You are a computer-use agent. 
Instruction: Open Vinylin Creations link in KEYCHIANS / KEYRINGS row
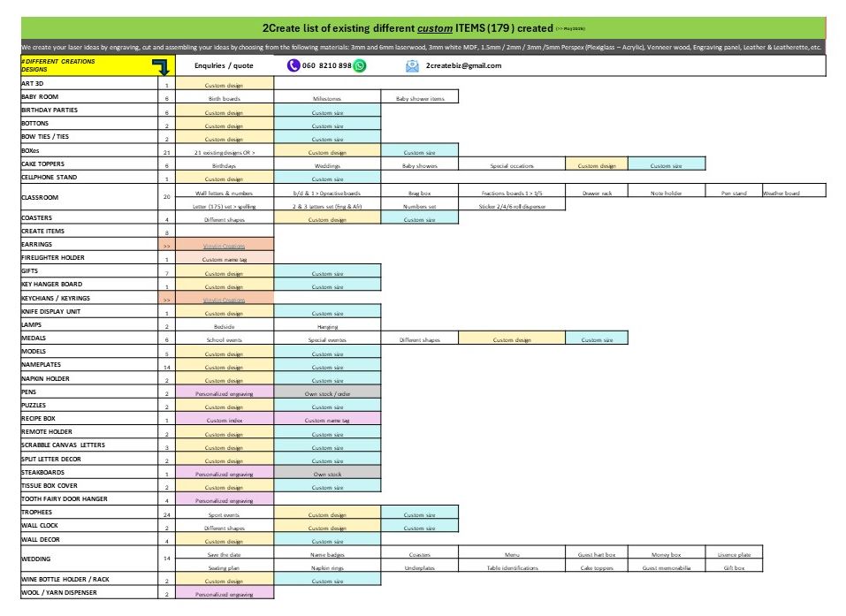point(224,300)
